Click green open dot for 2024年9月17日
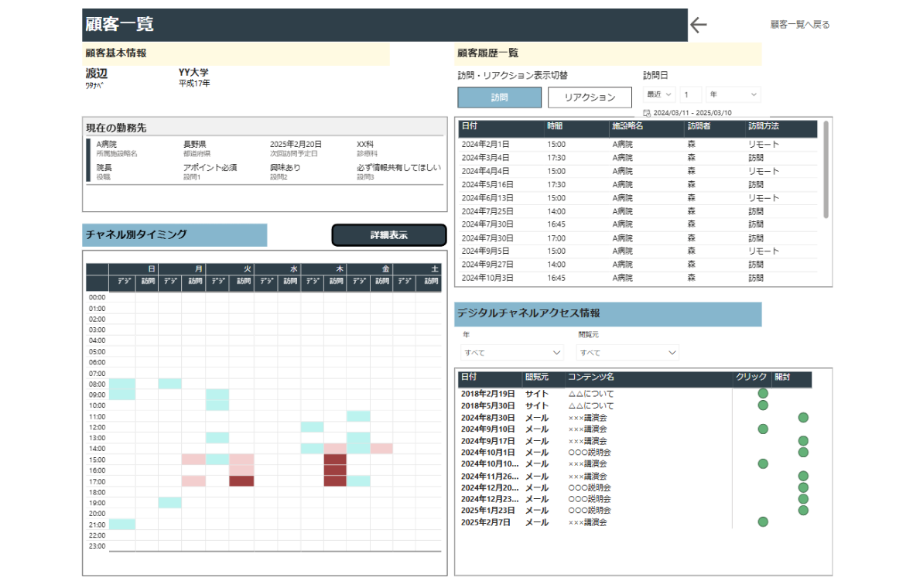Viewport: 913px width, 588px height. [803, 441]
